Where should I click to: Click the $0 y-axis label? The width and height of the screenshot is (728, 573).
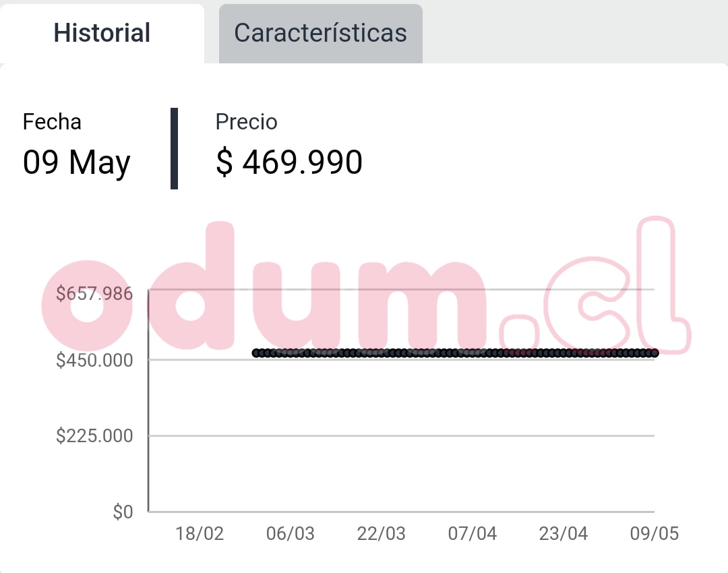[x=123, y=512]
